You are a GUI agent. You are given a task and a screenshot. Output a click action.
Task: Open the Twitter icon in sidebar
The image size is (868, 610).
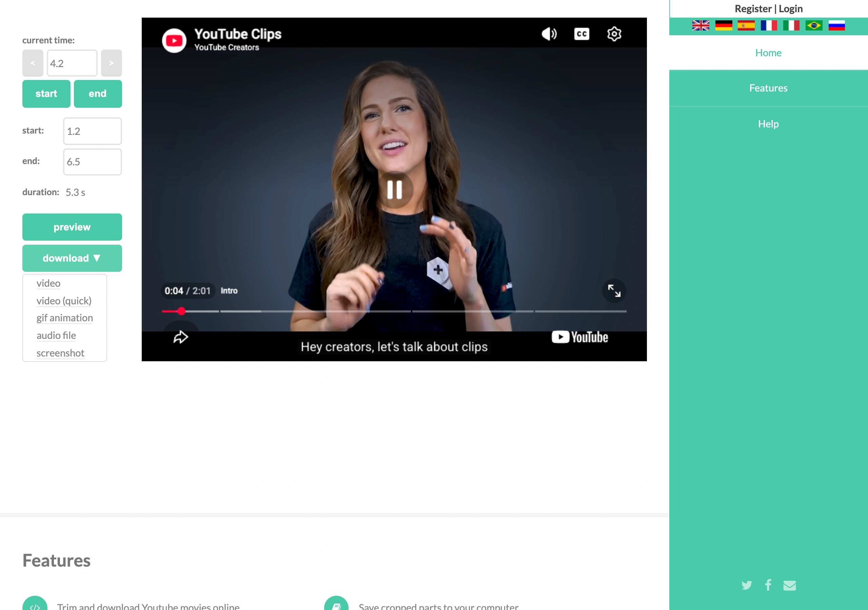coord(747,585)
